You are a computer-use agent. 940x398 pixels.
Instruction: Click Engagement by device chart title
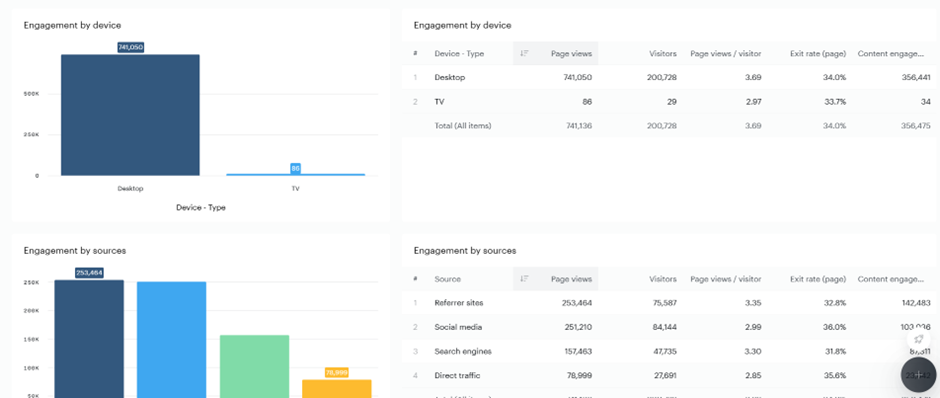click(x=72, y=25)
